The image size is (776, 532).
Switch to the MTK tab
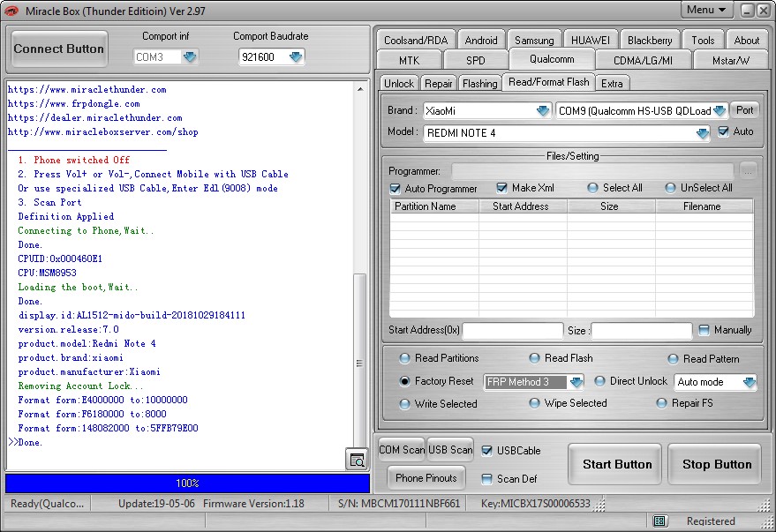point(410,60)
